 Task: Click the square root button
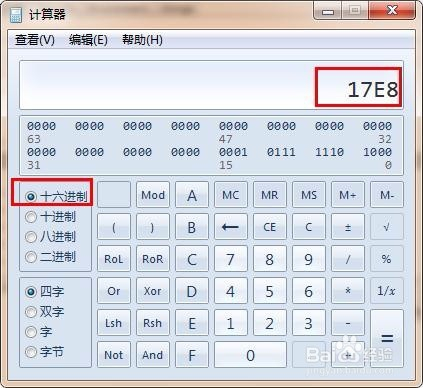[387, 227]
